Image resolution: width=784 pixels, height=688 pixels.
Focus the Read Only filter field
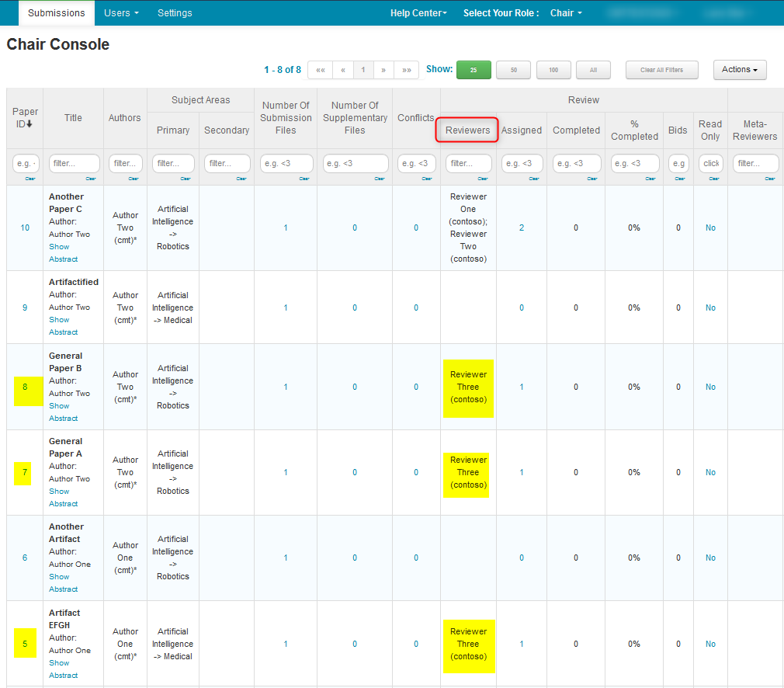pos(710,164)
